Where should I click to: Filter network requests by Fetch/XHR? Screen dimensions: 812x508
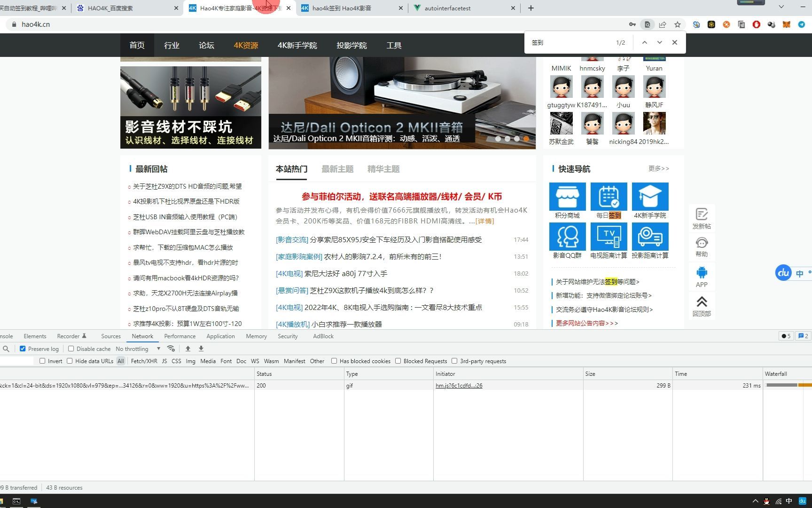pyautogui.click(x=144, y=361)
